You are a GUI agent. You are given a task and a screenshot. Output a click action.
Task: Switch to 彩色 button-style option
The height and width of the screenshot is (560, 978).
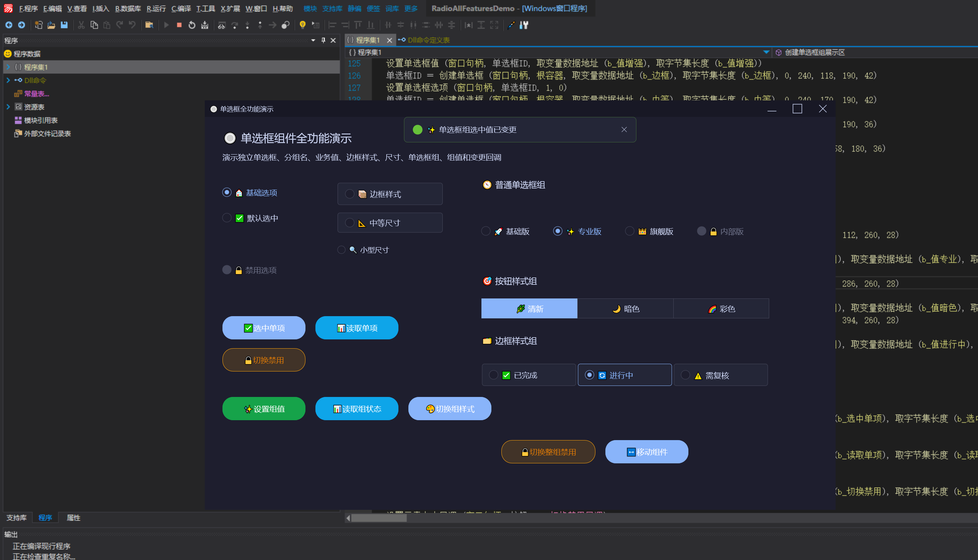pos(721,308)
